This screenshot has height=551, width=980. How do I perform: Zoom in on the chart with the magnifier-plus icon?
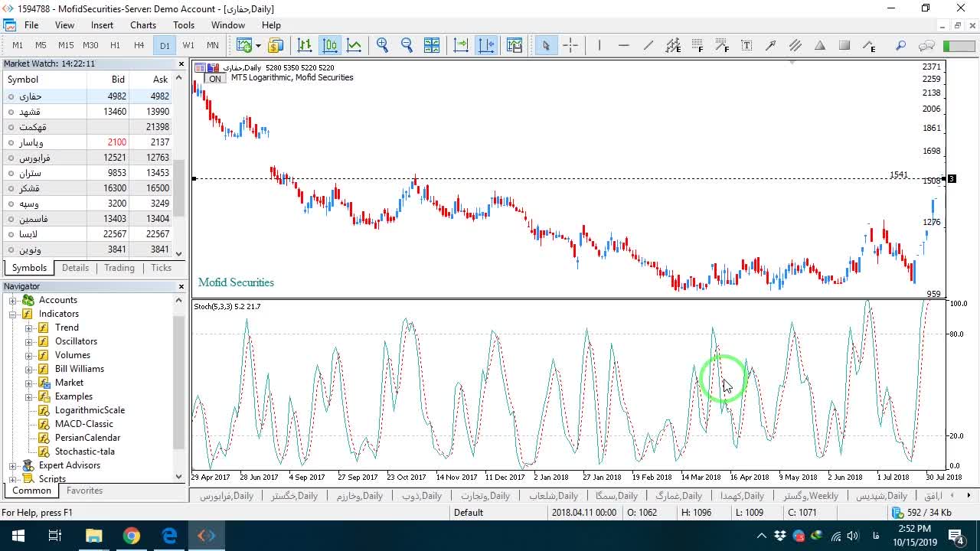click(x=382, y=45)
